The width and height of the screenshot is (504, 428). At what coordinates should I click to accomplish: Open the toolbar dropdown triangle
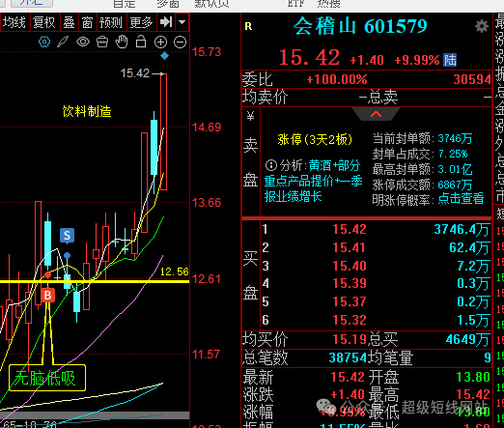click(182, 22)
